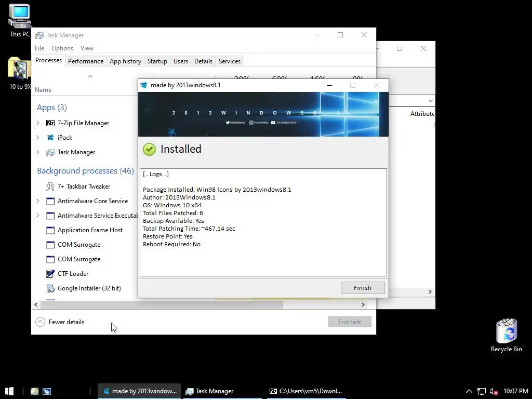The height and width of the screenshot is (399, 532).
Task: Click the Task Manager horizontal scrollbar thumb
Action: pyautogui.click(x=162, y=304)
